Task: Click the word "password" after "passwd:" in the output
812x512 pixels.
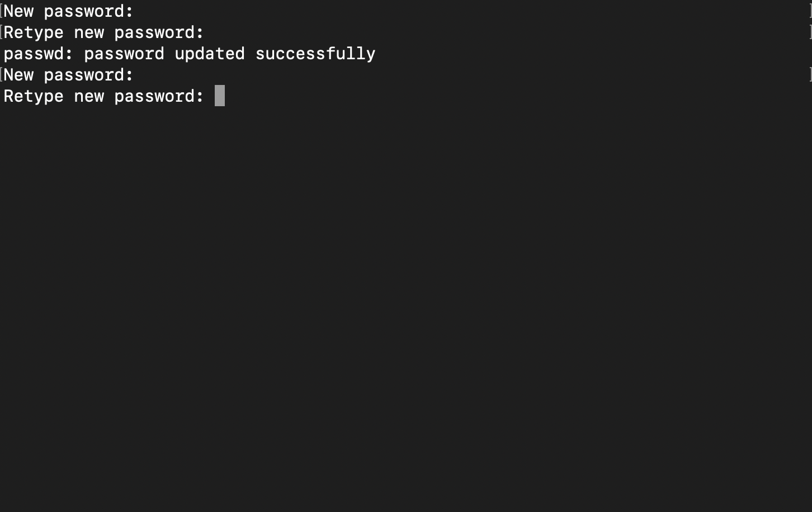Action: [x=124, y=54]
